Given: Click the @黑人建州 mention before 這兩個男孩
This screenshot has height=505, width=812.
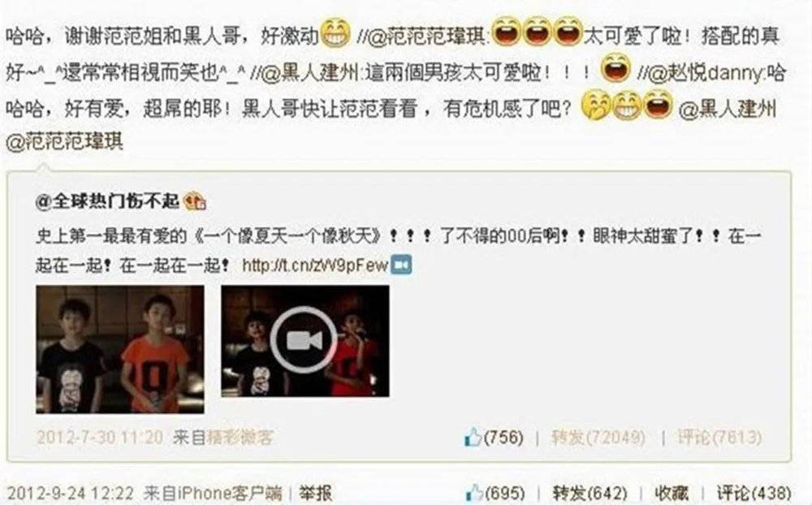Looking at the screenshot, I should [305, 73].
